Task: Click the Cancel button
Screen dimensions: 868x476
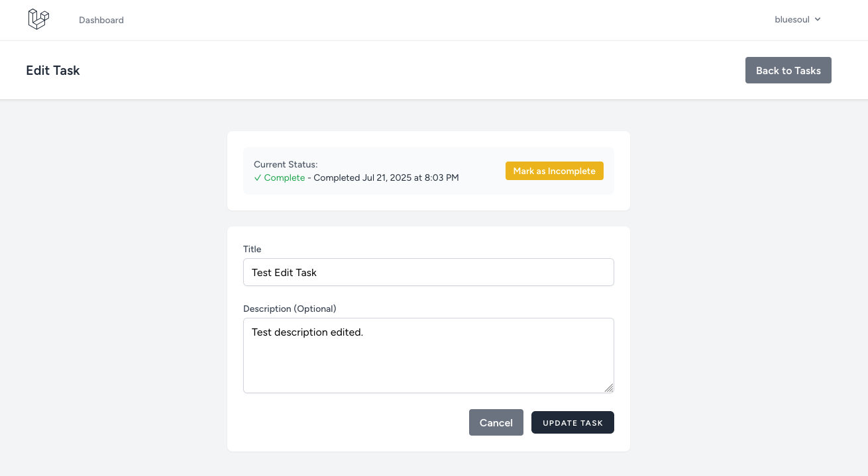Action: (x=496, y=422)
